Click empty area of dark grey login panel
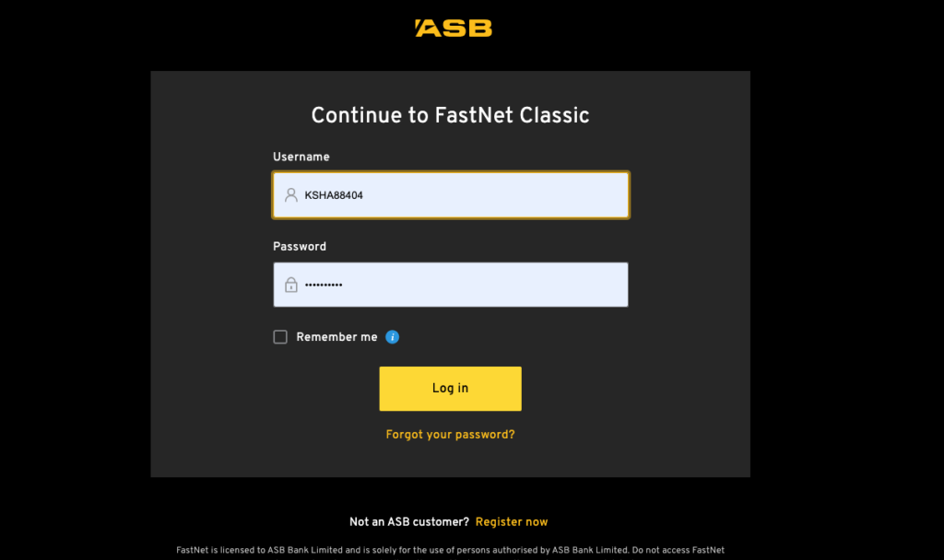Screen dimensions: 944x560 point(212,276)
